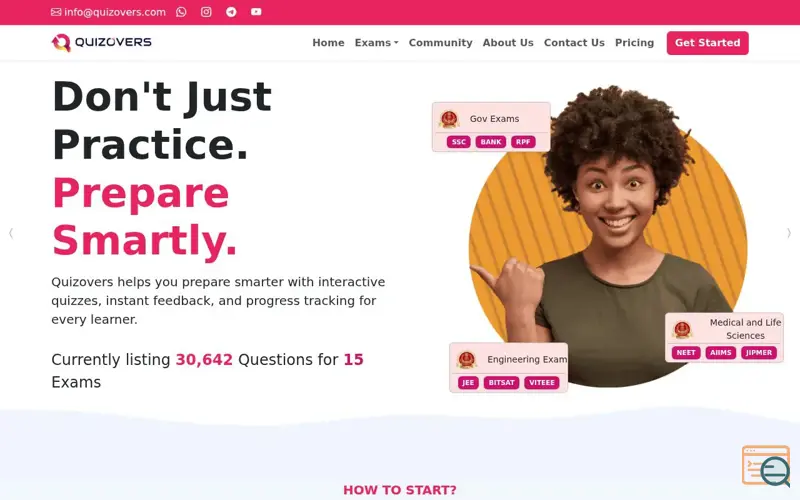Navigate to About Us page
The image size is (800, 500).
click(x=508, y=43)
